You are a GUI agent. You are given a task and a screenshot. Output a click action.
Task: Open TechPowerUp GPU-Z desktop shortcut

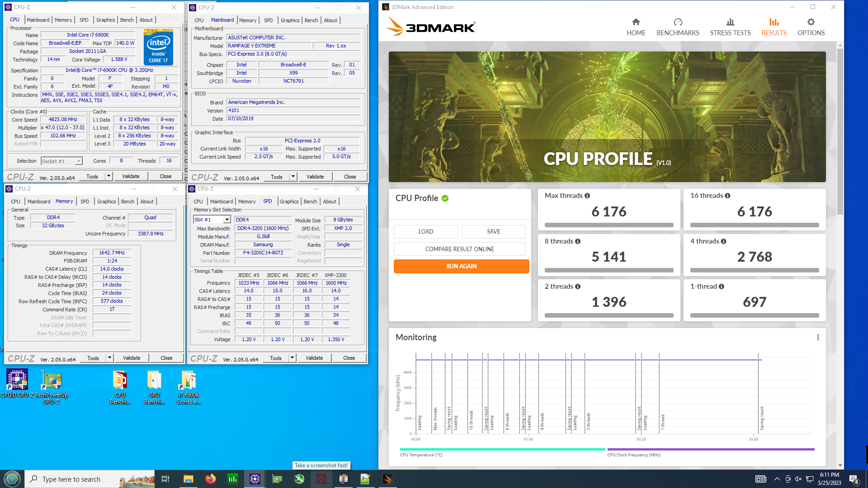pos(52,386)
